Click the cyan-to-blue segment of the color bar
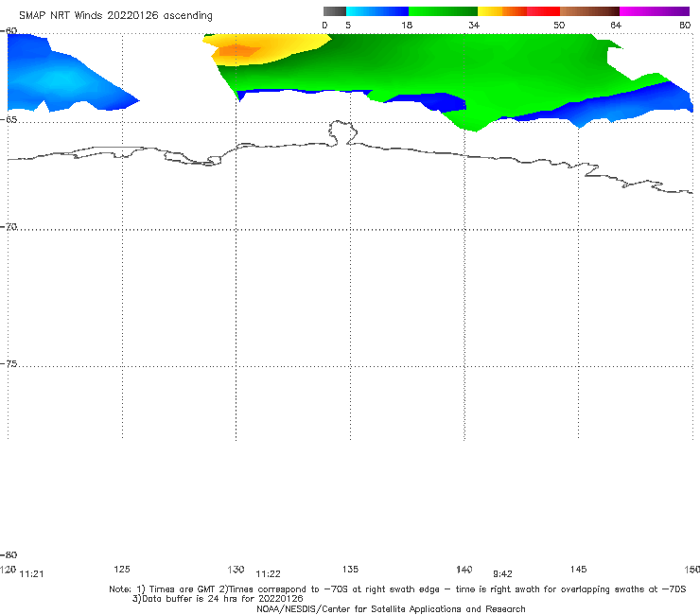This screenshot has width=700, height=615. pyautogui.click(x=377, y=11)
